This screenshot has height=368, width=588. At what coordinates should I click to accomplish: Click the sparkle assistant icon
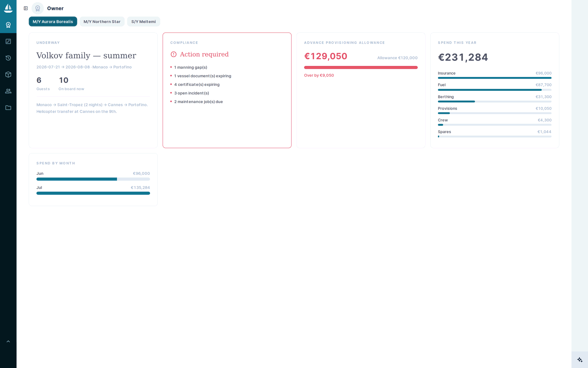pyautogui.click(x=580, y=360)
